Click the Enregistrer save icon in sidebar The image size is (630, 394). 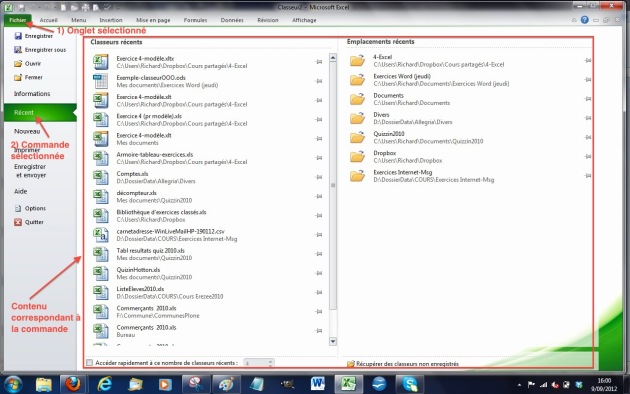click(18, 36)
